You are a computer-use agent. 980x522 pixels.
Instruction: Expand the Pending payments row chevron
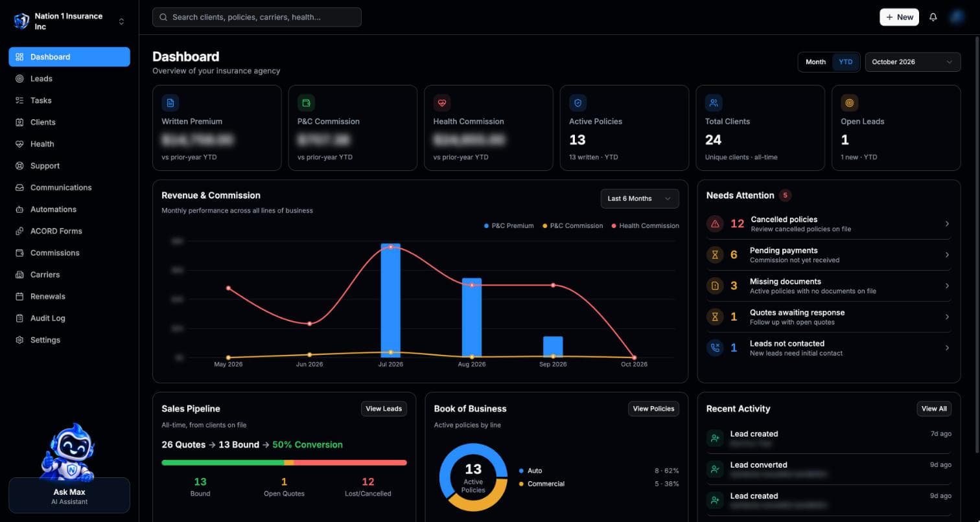pos(947,255)
